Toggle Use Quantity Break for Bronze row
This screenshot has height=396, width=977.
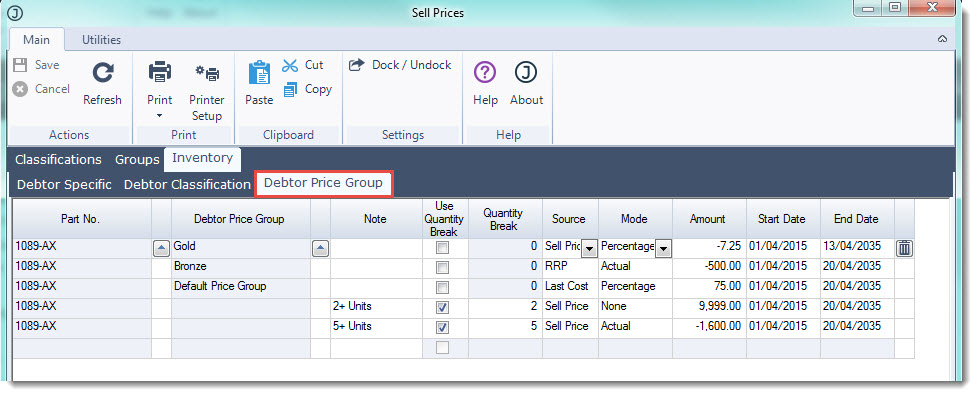[x=442, y=268]
